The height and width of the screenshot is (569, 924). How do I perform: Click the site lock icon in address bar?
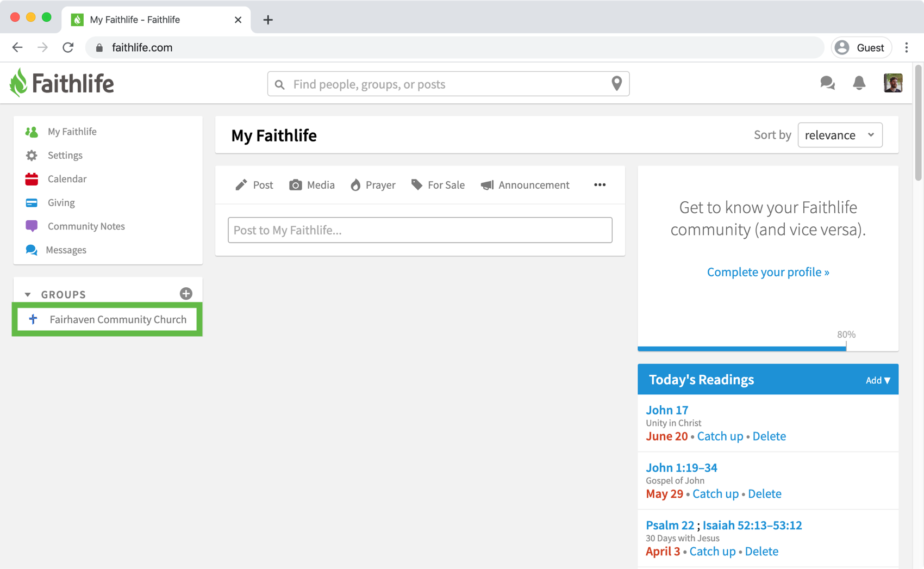[x=99, y=48]
